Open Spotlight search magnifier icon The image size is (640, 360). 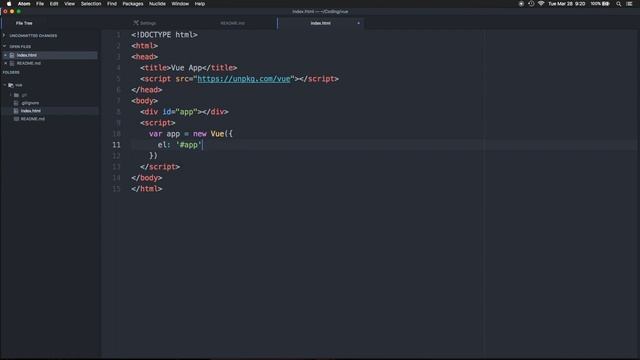(619, 4)
